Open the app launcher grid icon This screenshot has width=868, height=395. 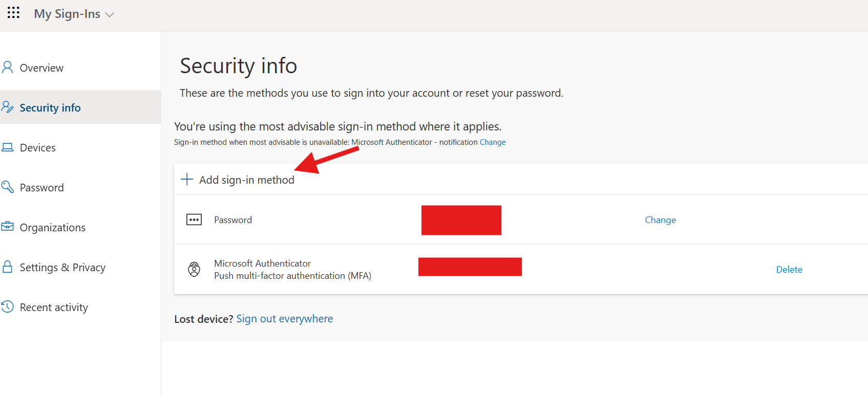point(13,13)
